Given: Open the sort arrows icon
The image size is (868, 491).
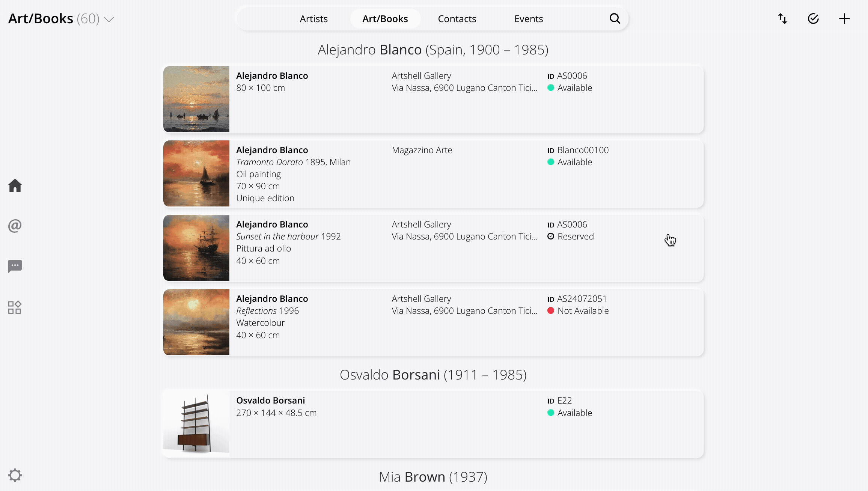Looking at the screenshot, I should [782, 19].
